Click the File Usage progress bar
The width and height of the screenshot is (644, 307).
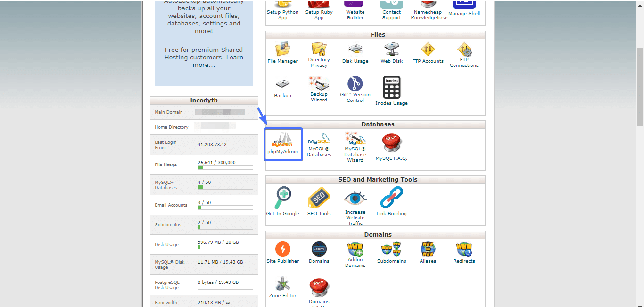[225, 167]
